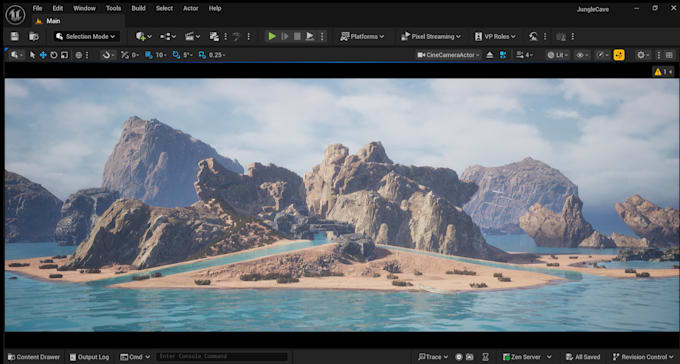Open the Window menu
This screenshot has width=680, height=364.
tap(85, 8)
